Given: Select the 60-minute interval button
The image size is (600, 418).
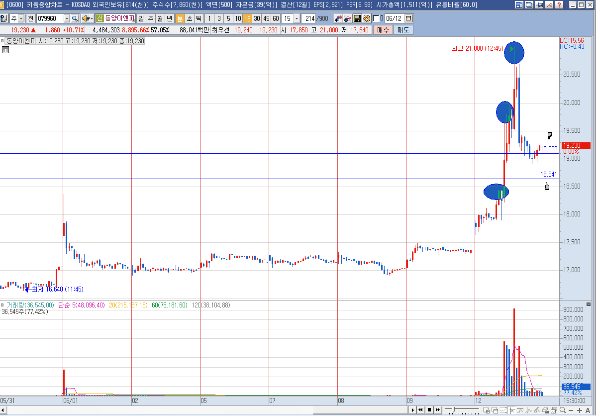Looking at the screenshot, I should point(276,18).
